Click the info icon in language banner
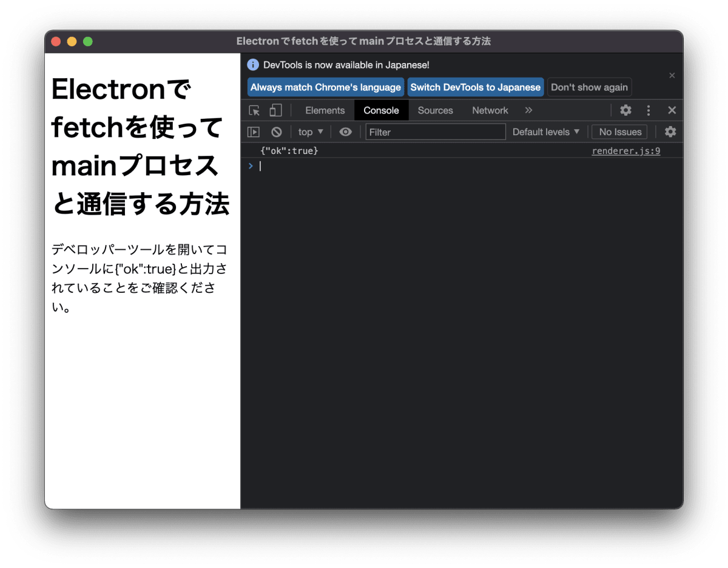This screenshot has width=728, height=568. coord(254,65)
